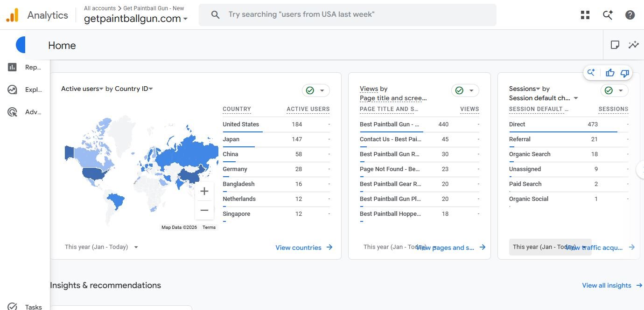Image resolution: width=644 pixels, height=310 pixels.
Task: Click the annotations note icon beside Home
Action: (x=615, y=45)
